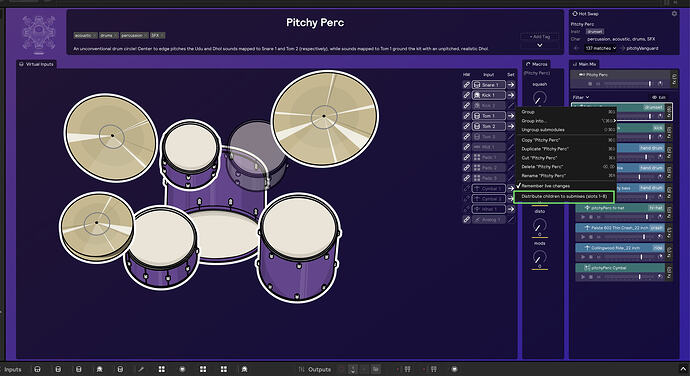Click the drumstick icon in Inputs bar
690x376 pixels.
(141, 369)
